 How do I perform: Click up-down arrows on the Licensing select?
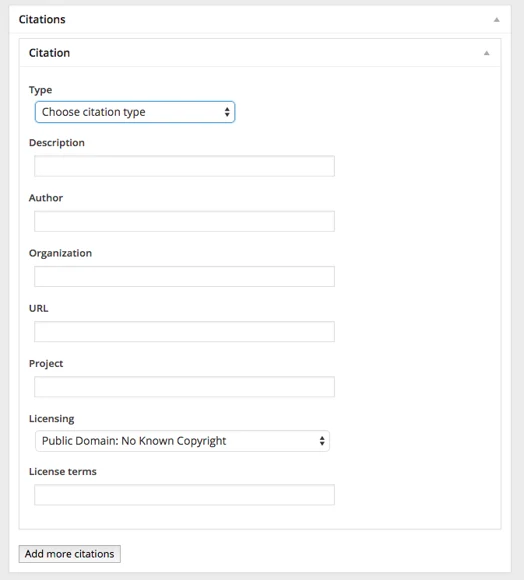[322, 441]
